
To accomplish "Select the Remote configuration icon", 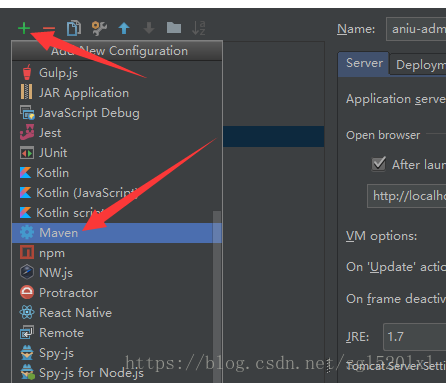I will click(x=27, y=332).
